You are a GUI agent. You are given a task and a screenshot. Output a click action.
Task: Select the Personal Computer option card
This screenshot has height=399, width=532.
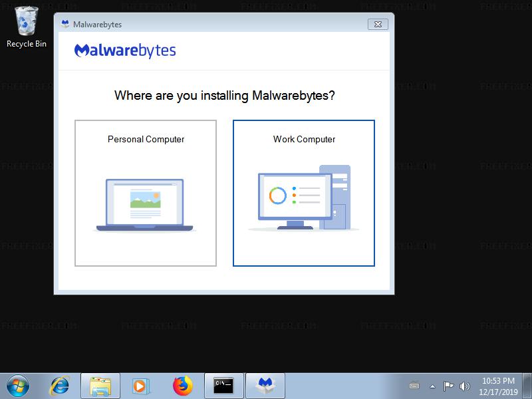click(146, 193)
